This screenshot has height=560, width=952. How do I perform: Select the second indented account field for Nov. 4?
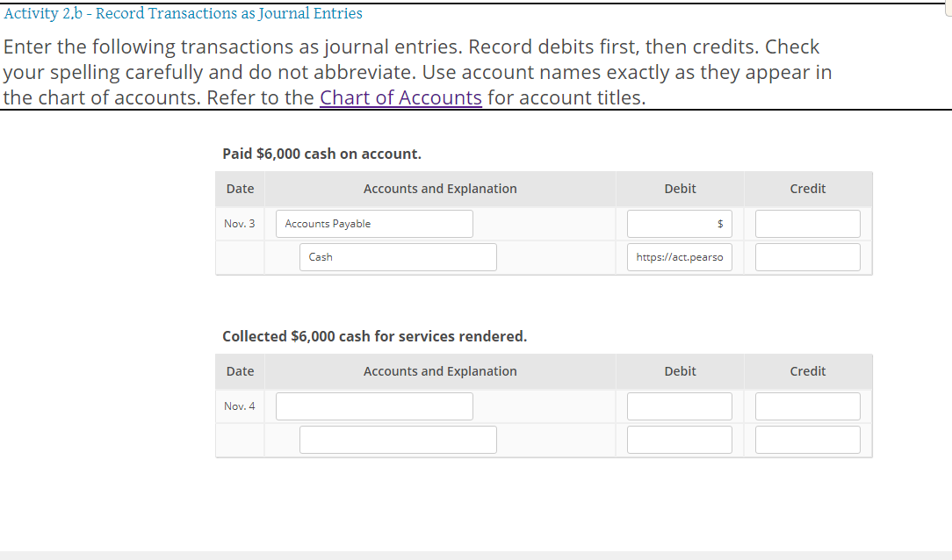[398, 439]
